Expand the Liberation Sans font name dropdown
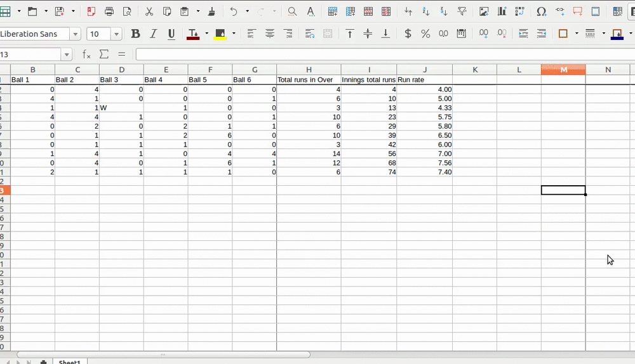 (x=76, y=34)
